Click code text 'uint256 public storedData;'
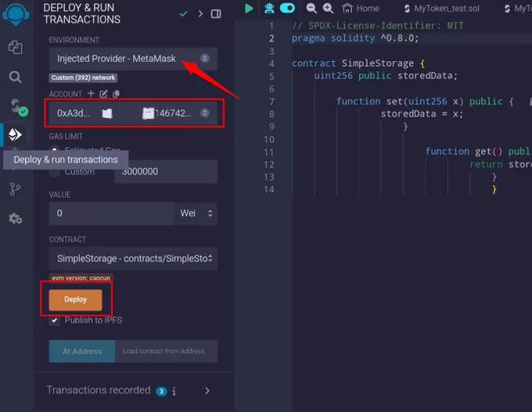Image resolution: width=532 pixels, height=412 pixels. tap(386, 75)
